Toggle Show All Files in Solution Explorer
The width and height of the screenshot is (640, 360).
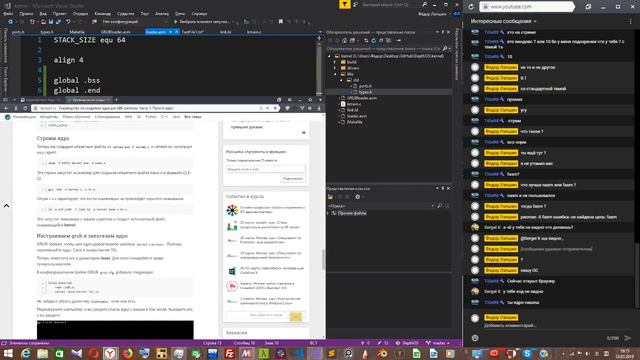tap(388, 40)
